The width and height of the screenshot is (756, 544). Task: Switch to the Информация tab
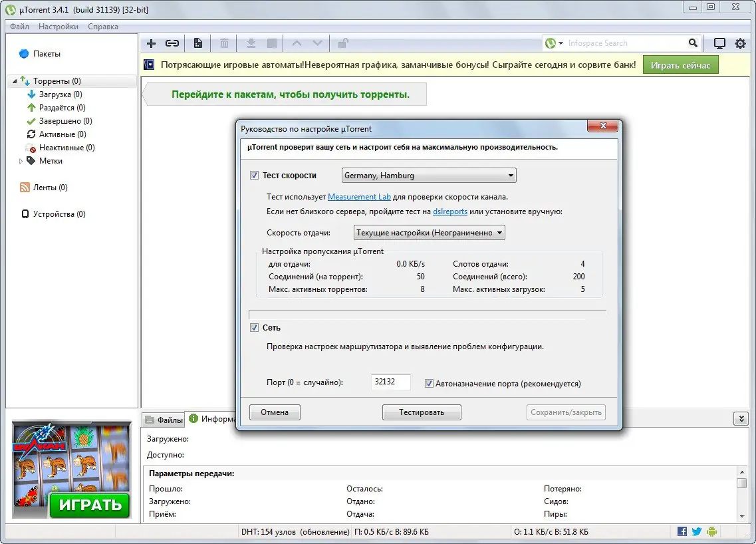pyautogui.click(x=213, y=418)
